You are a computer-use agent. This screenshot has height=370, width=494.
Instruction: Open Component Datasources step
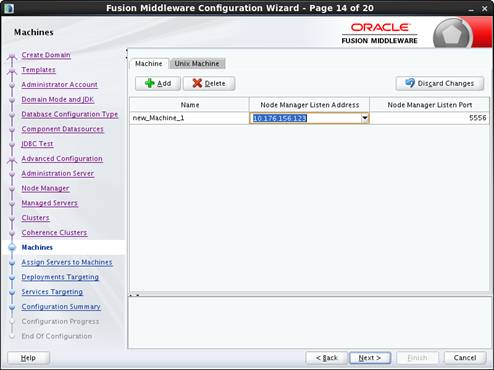point(62,129)
